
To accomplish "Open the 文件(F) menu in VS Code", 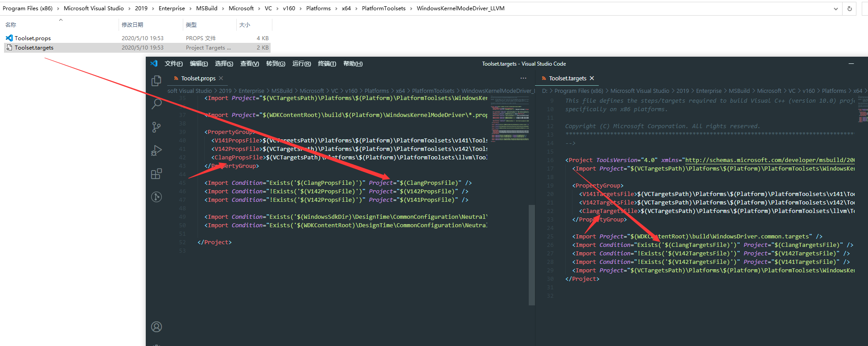I will (x=174, y=64).
